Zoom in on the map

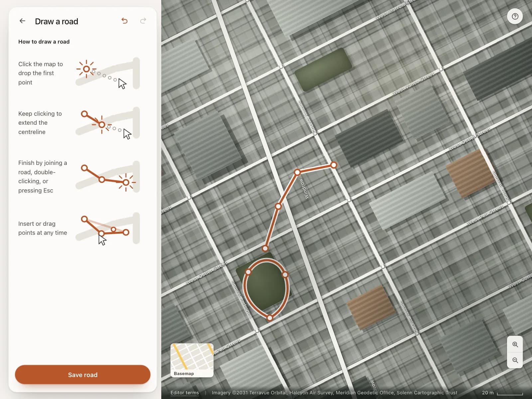pyautogui.click(x=515, y=344)
